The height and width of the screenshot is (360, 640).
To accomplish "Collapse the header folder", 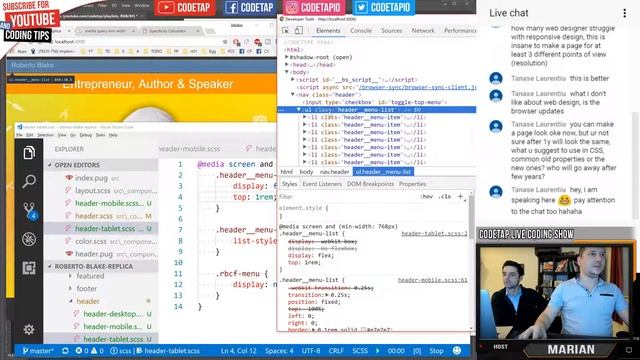I will click(x=71, y=301).
